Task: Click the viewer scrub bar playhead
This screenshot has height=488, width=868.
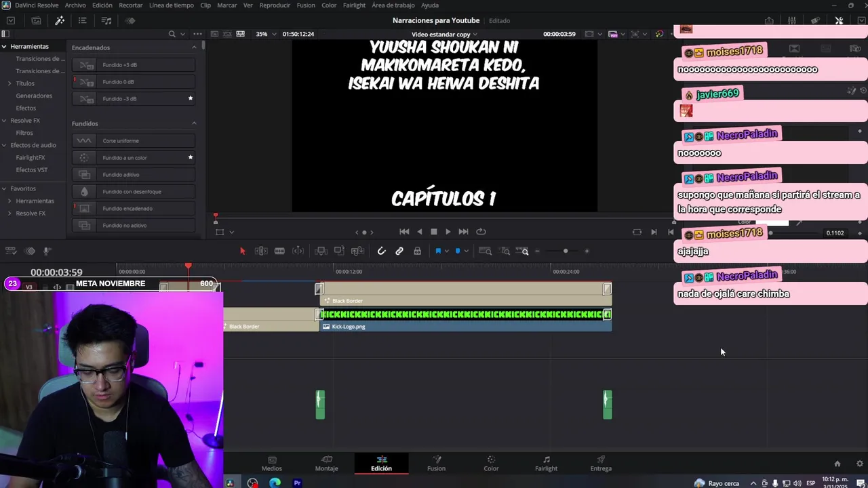Action: click(216, 218)
